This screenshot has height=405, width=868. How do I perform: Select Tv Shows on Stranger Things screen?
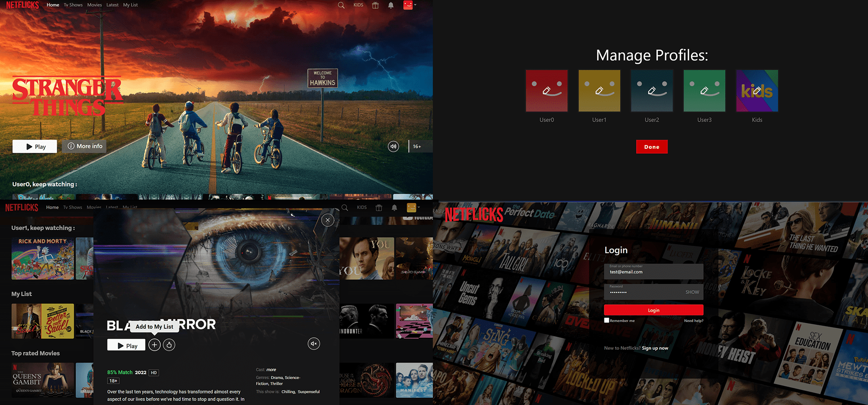tap(73, 5)
